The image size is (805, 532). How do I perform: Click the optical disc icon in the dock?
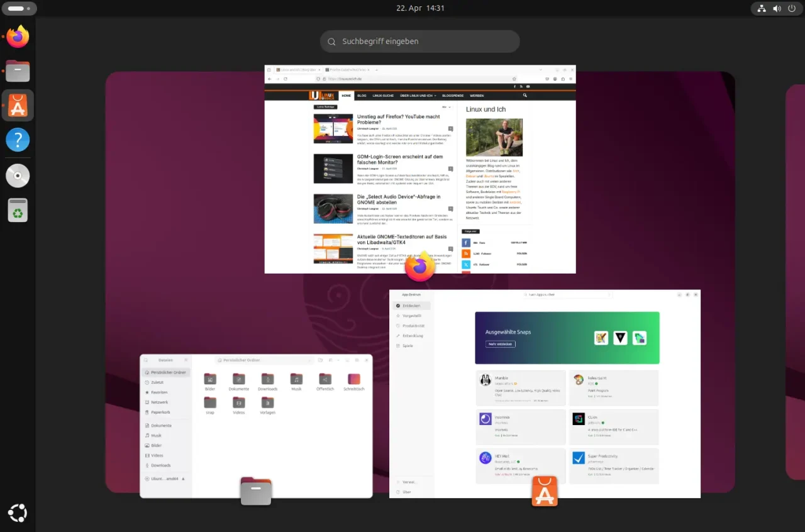(18, 175)
